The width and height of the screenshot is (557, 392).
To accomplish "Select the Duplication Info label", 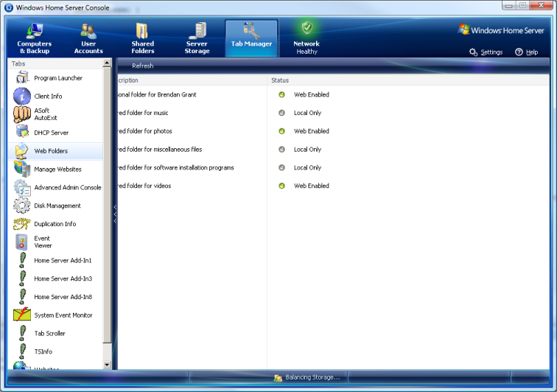I will 55,224.
